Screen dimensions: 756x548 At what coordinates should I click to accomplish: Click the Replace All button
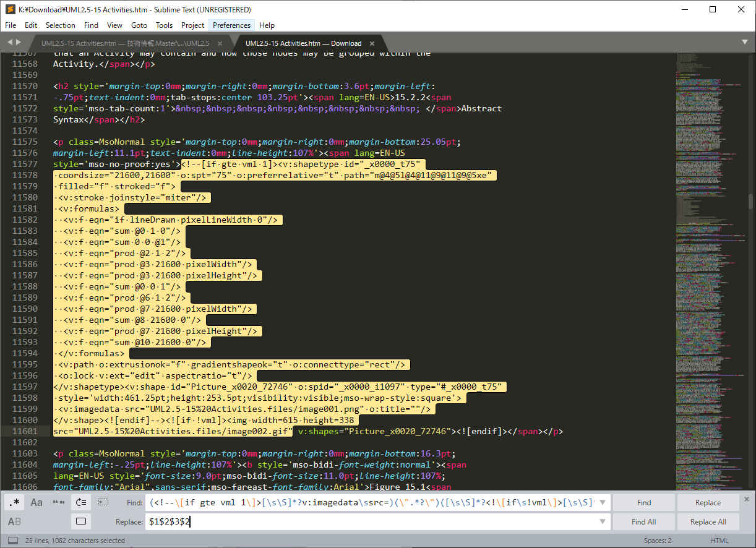(708, 522)
